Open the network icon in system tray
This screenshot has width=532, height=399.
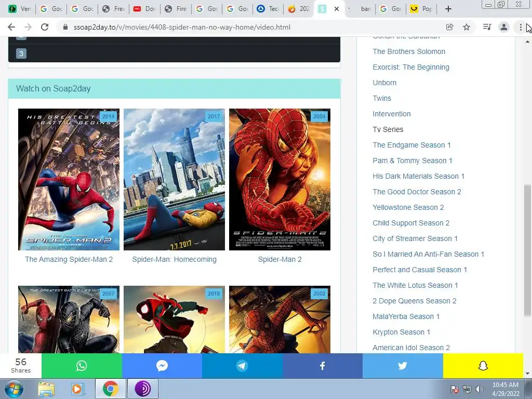click(x=467, y=389)
